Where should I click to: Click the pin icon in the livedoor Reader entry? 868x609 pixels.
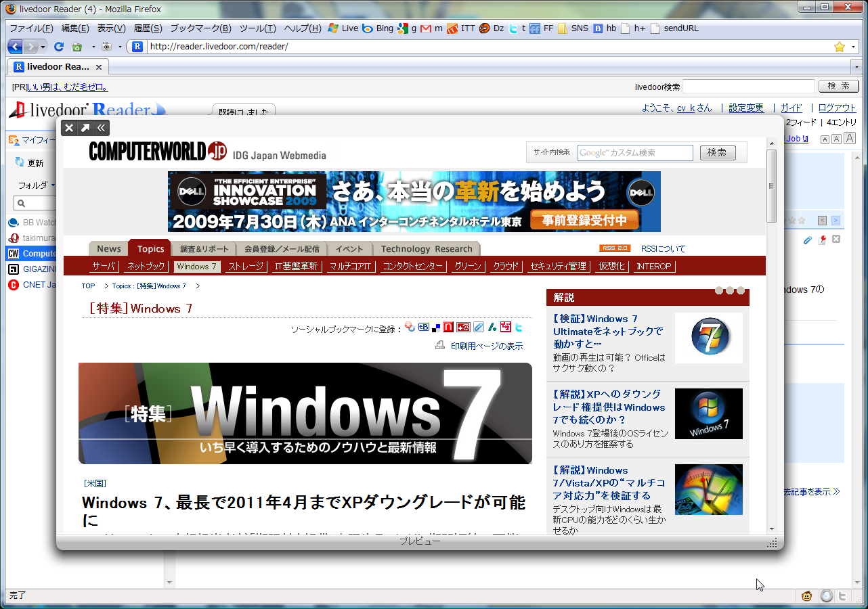tap(822, 240)
